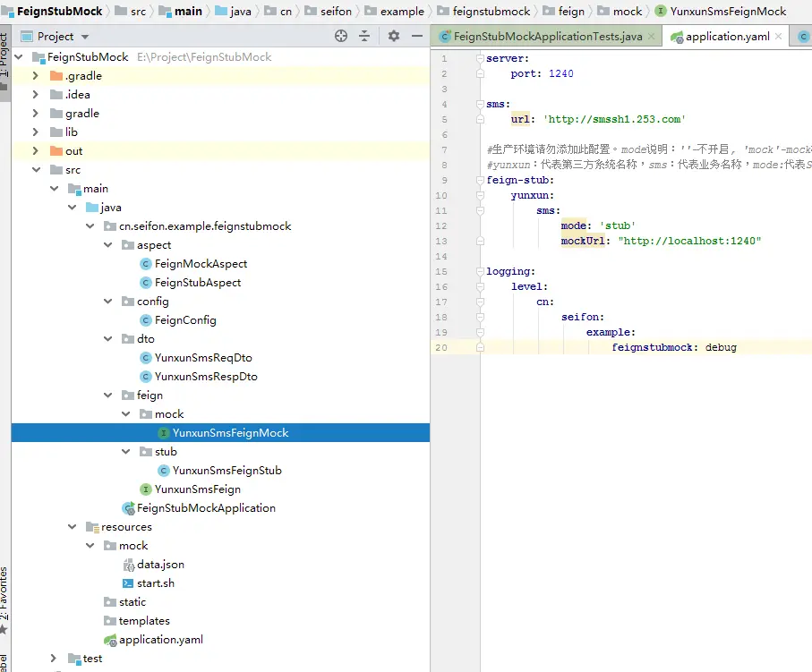
Task: Fold the example block at line 19
Action: pyautogui.click(x=480, y=332)
